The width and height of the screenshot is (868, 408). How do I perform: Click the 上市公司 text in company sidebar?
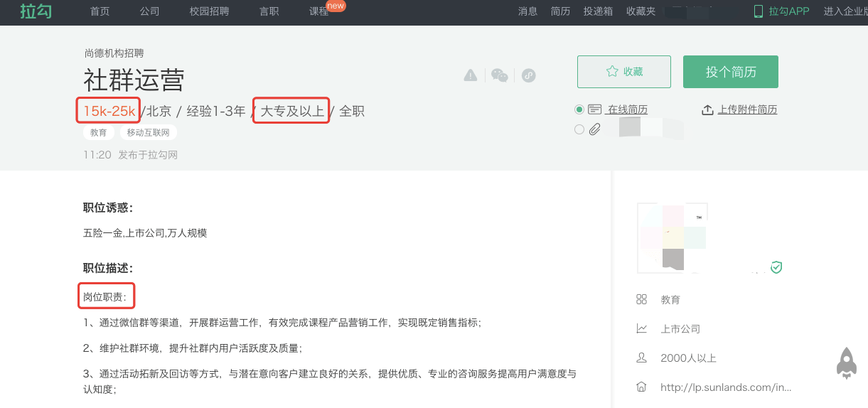pyautogui.click(x=680, y=328)
